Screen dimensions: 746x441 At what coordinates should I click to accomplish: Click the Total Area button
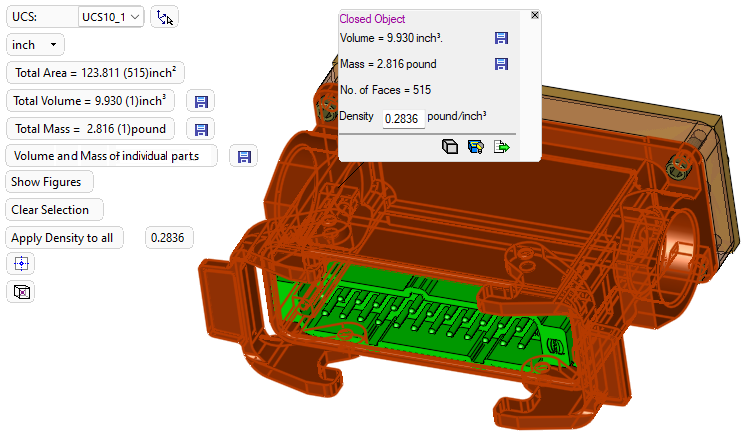point(95,73)
